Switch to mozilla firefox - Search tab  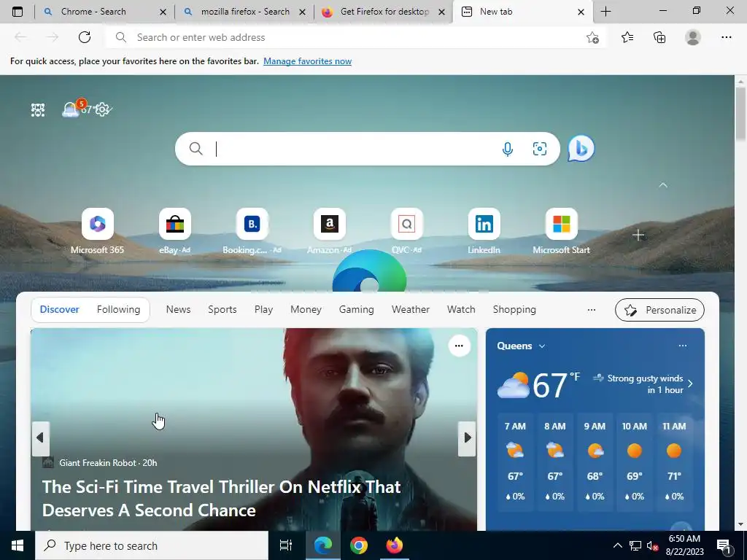[245, 12]
